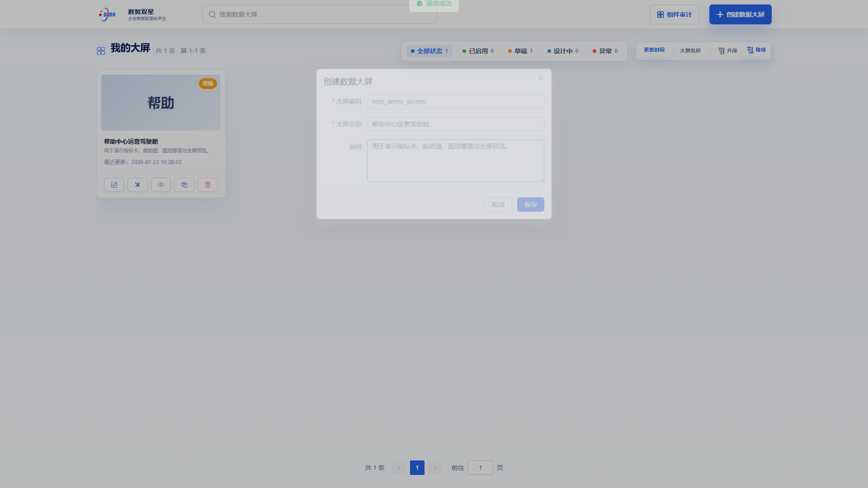Click the 保存 button in the dialog
The height and width of the screenshot is (488, 868).
tap(531, 205)
